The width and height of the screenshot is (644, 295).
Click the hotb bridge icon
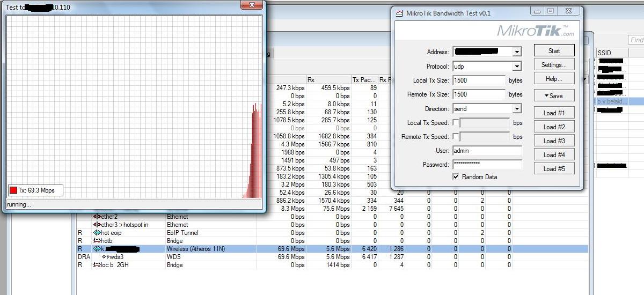(x=97, y=241)
